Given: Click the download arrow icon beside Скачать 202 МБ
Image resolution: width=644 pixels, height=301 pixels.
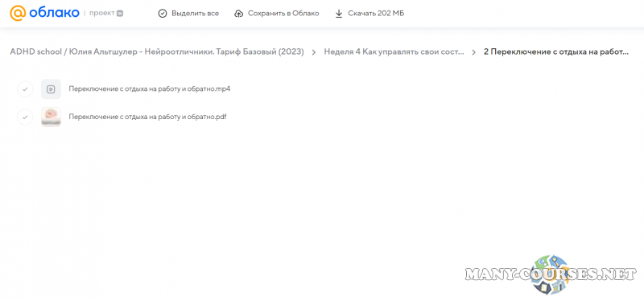Looking at the screenshot, I should (339, 14).
